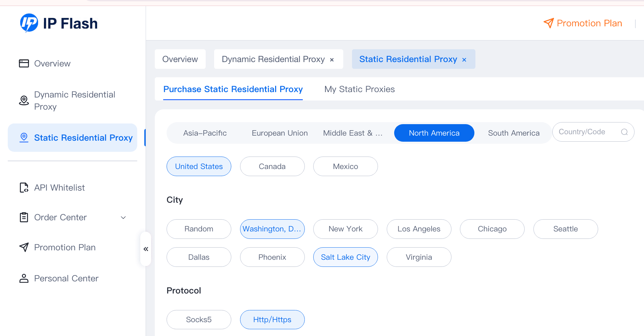Click the IP Flash logo icon
The image size is (644, 336).
[29, 23]
